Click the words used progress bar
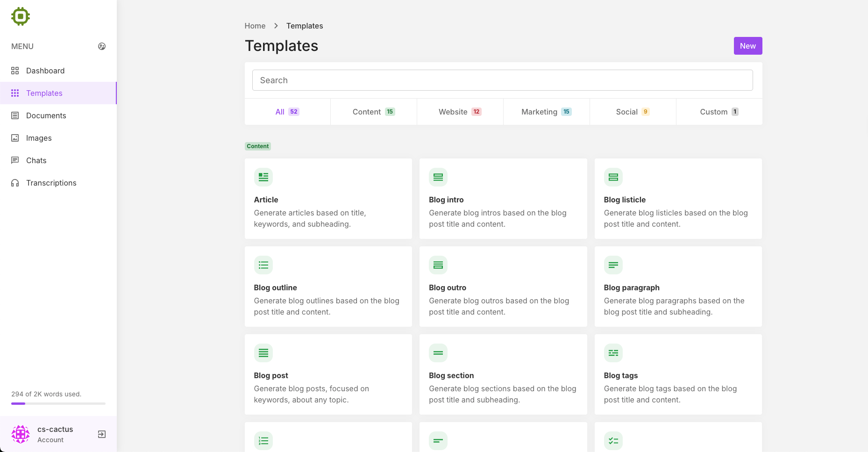The width and height of the screenshot is (868, 452). [x=58, y=403]
